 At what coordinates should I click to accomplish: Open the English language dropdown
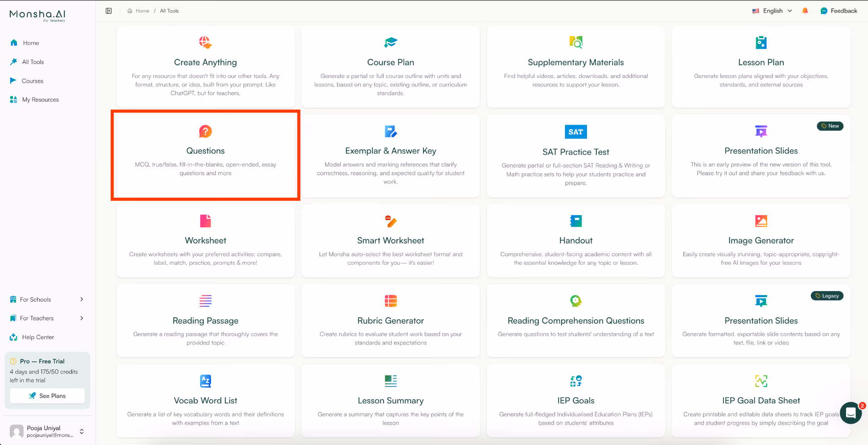click(772, 11)
